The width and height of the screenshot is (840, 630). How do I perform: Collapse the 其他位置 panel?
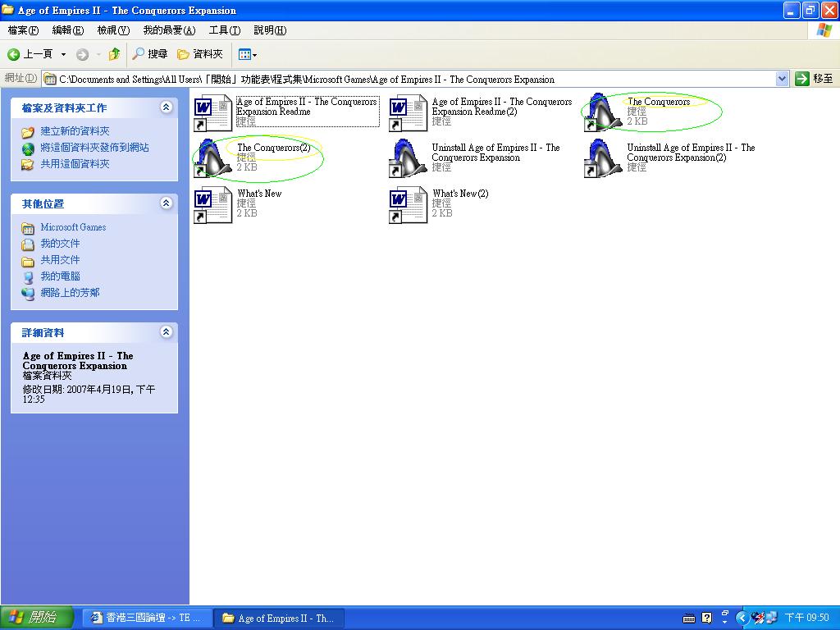(x=166, y=203)
